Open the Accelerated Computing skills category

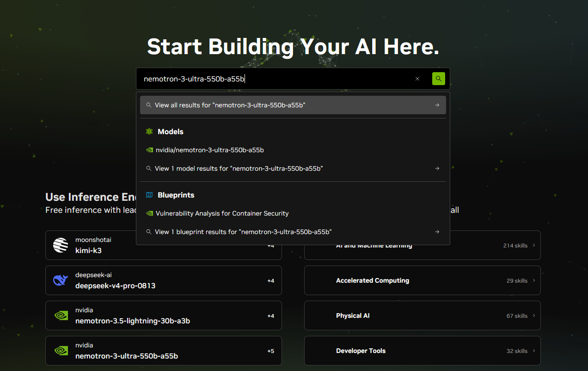click(x=423, y=280)
